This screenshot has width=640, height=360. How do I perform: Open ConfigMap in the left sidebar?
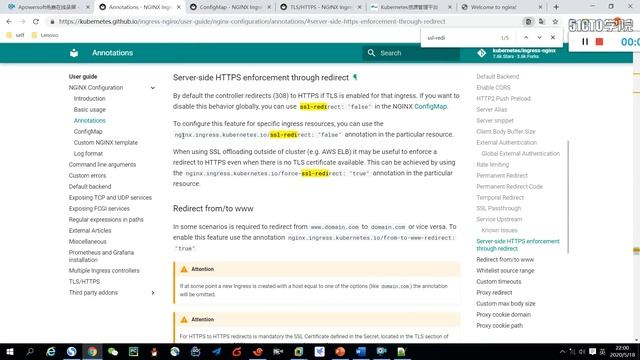coord(88,132)
